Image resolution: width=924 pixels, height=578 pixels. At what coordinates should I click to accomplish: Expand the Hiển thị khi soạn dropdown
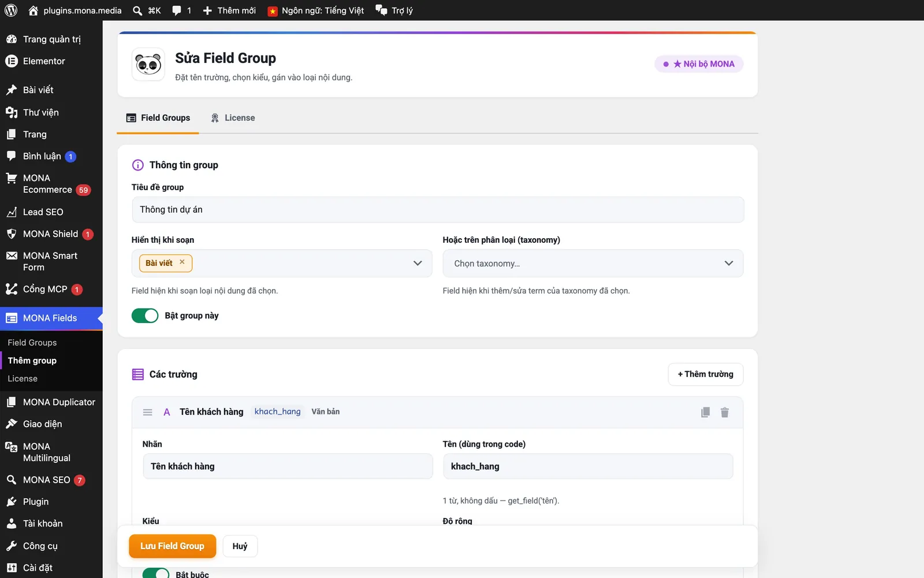[418, 264]
